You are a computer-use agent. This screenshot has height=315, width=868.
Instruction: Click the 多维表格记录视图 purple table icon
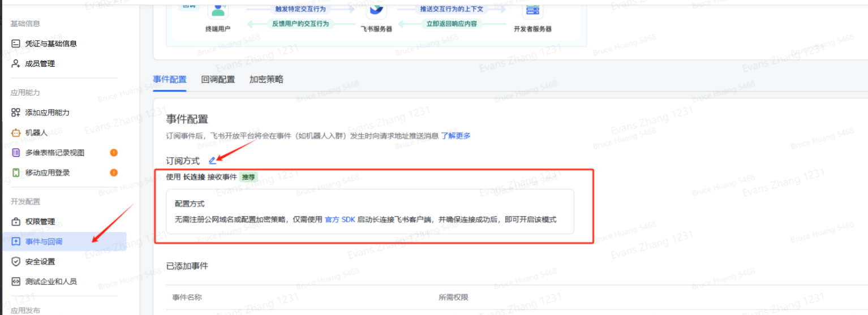pos(16,153)
